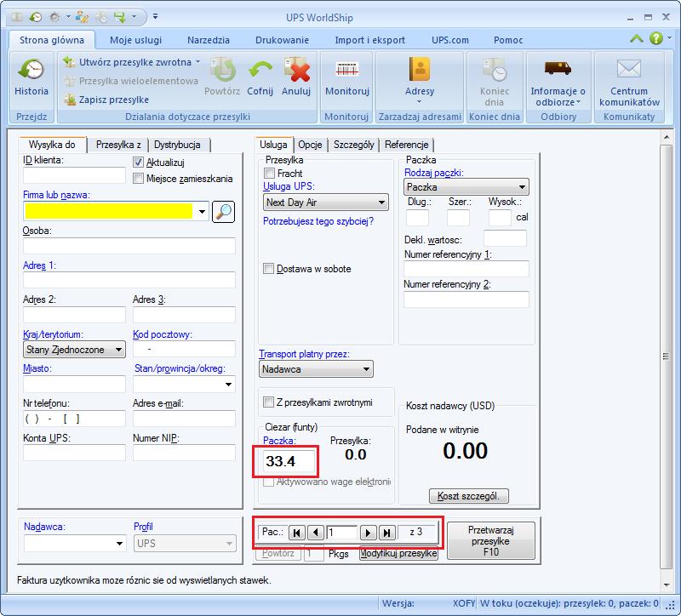Click Potrzebujesz tego szybciej? link
Viewport: 681px width, 616px height.
coord(318,221)
